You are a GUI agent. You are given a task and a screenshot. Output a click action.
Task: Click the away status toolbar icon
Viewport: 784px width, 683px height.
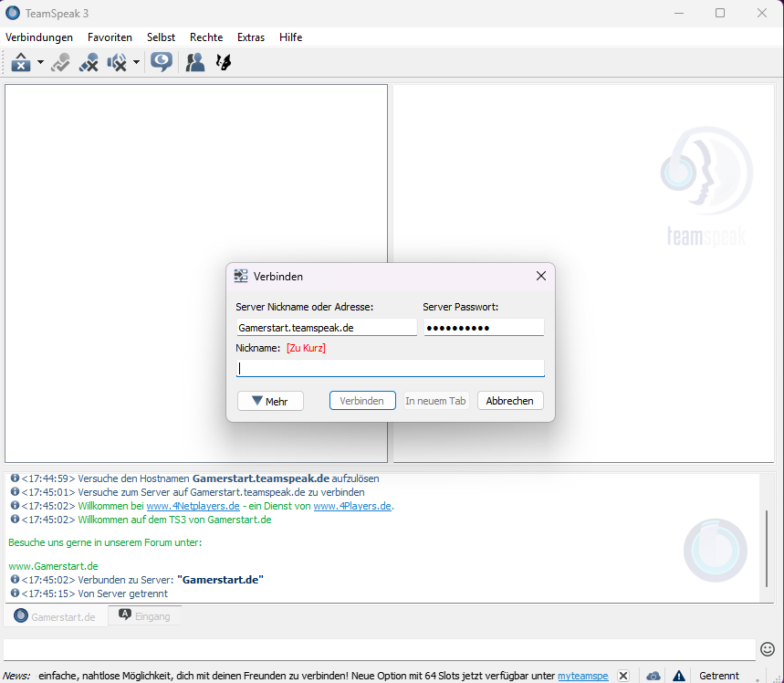[x=20, y=62]
